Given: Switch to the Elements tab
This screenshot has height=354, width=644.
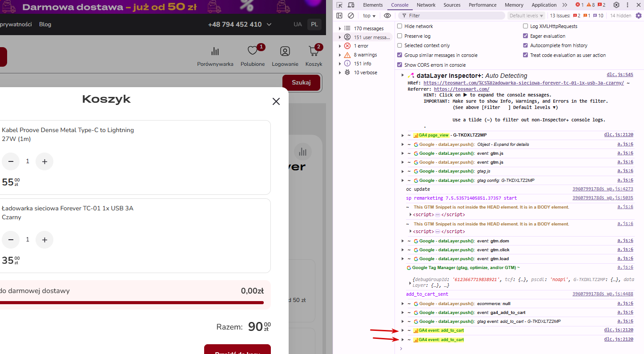Looking at the screenshot, I should [373, 5].
